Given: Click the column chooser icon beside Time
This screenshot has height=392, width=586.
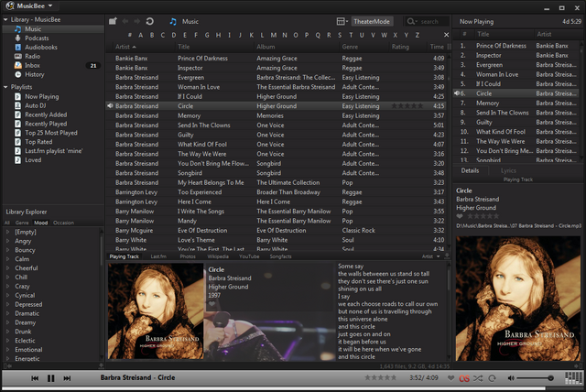Looking at the screenshot, I should [449, 47].
